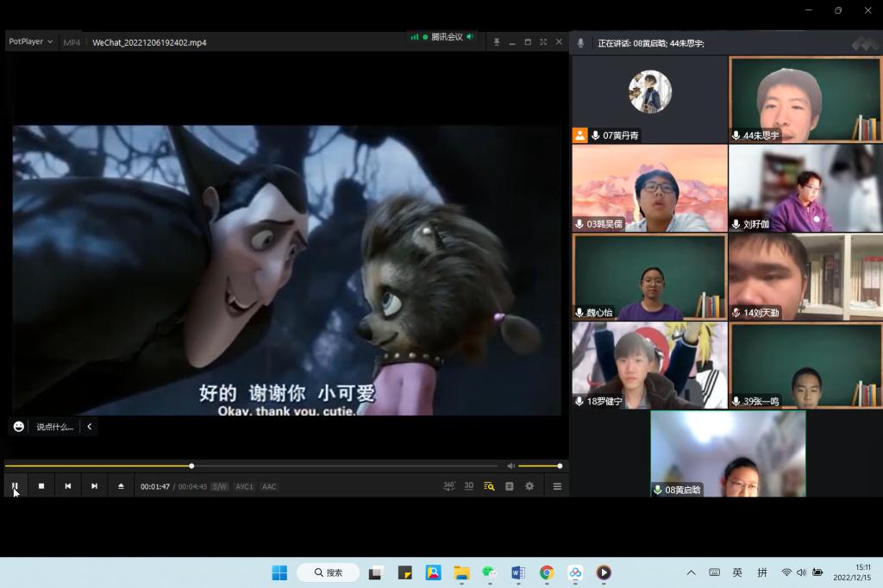Collapse the chat bar arrow
Viewport: 883px width, 588px height.
click(x=89, y=427)
